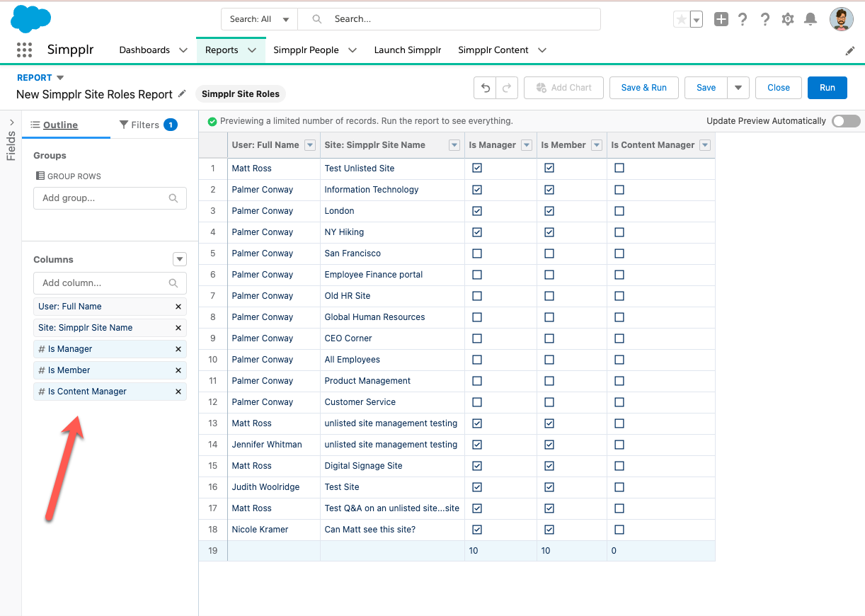Remove the Is Manager column
This screenshot has height=616, width=865.
point(178,349)
